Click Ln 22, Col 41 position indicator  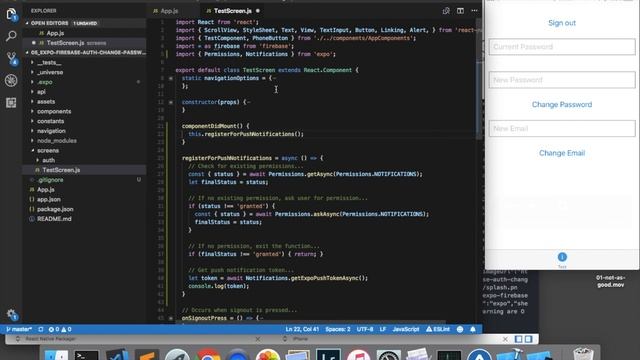[x=302, y=329]
